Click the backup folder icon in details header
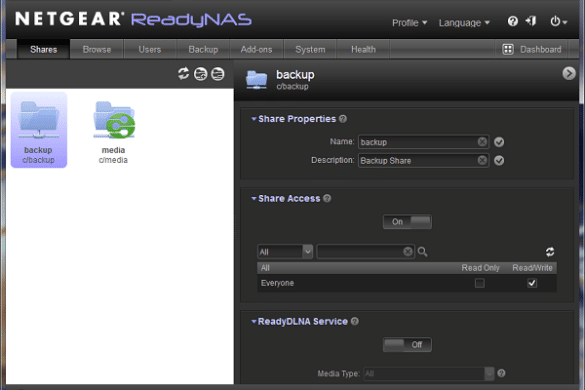Image resolution: width=585 pixels, height=390 pixels. pos(256,80)
